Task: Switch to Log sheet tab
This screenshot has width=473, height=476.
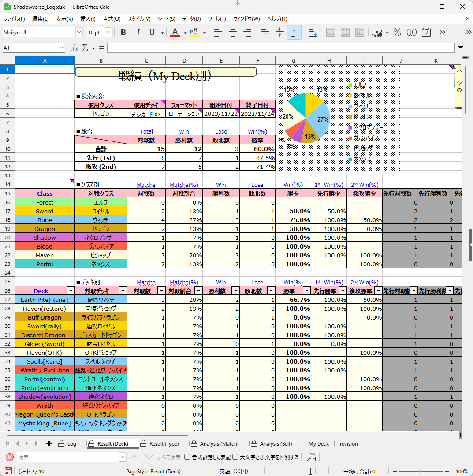Action: click(x=67, y=444)
